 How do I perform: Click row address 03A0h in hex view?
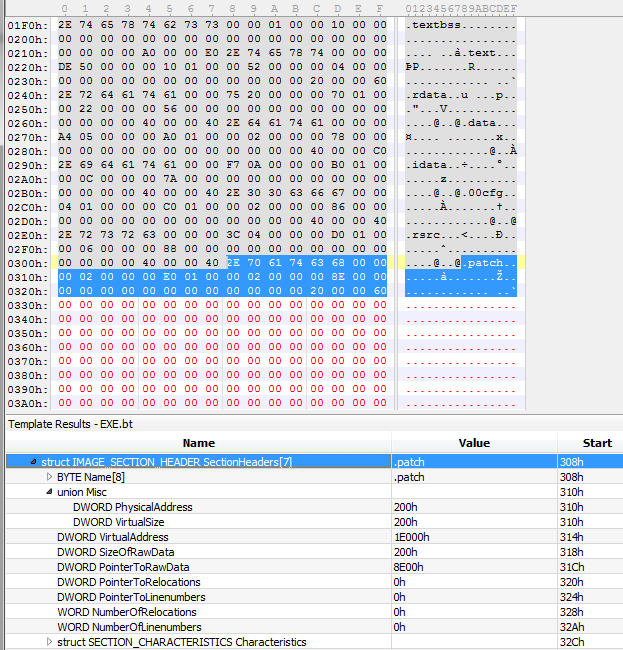click(28, 404)
